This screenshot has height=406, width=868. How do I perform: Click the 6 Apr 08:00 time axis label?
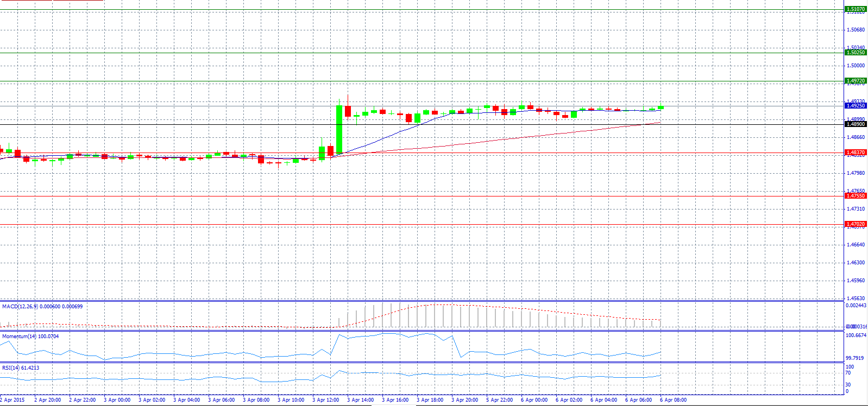[x=673, y=400]
